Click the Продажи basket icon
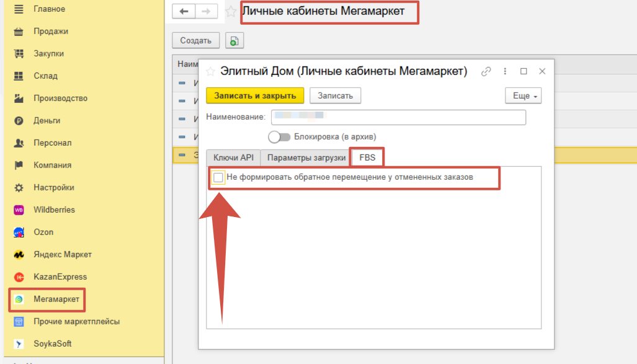 click(19, 31)
